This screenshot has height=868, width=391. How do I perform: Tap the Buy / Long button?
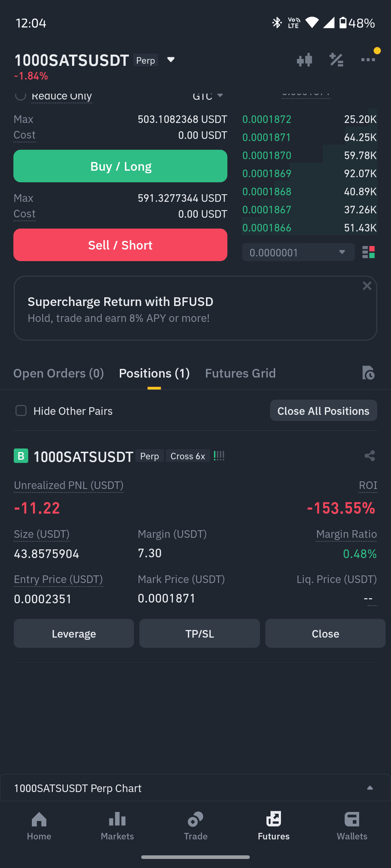120,166
